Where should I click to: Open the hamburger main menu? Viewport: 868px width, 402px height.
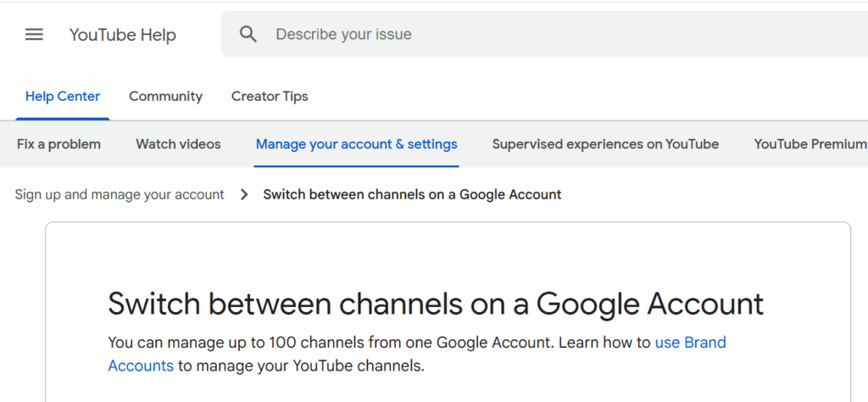[34, 35]
